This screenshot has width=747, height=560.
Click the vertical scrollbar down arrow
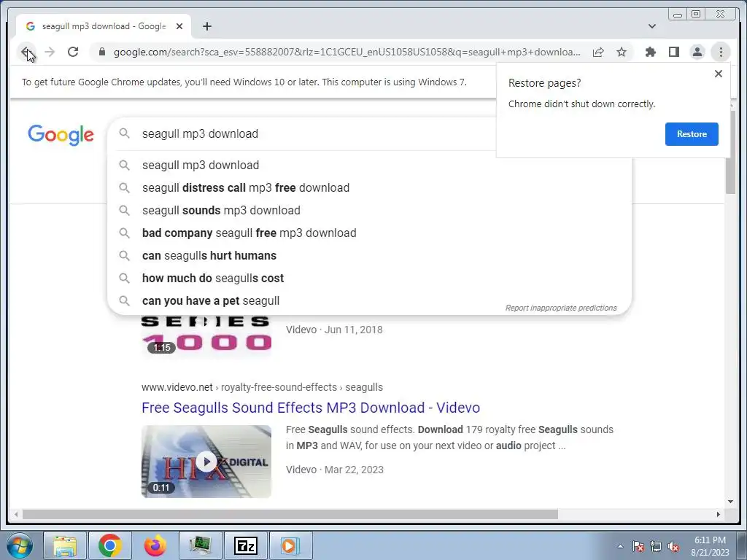[x=730, y=502]
